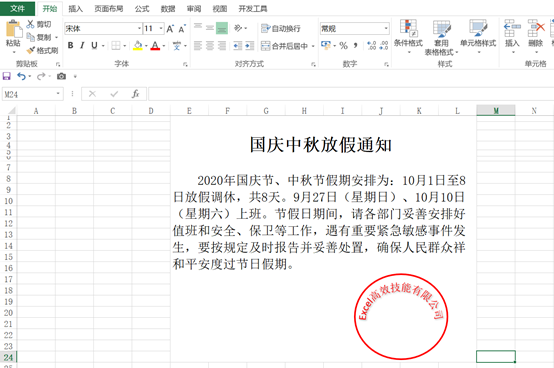Open underline style dropdown arrow
Viewport: 554px width, 368px height.
point(103,46)
